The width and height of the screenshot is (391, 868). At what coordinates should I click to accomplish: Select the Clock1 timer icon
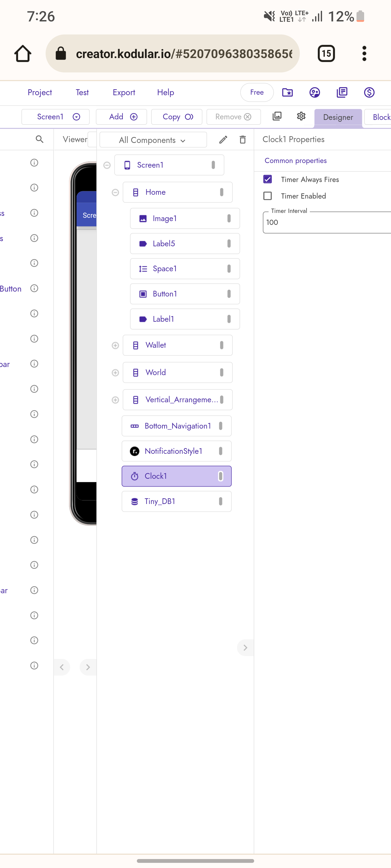135,476
